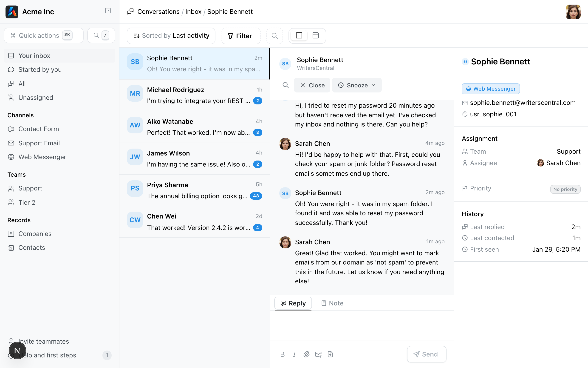The width and height of the screenshot is (588, 368).
Task: Click Invite teammates
Action: [x=59, y=341]
